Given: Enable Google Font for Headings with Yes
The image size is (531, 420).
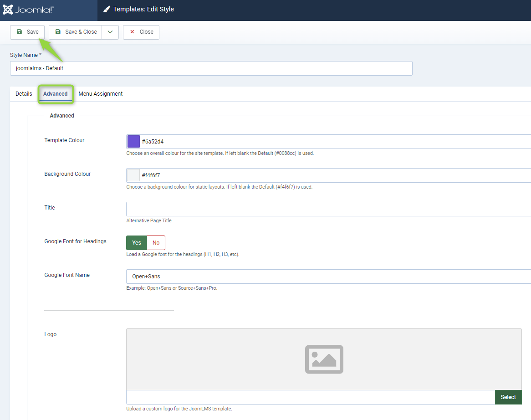Looking at the screenshot, I should pyautogui.click(x=137, y=243).
